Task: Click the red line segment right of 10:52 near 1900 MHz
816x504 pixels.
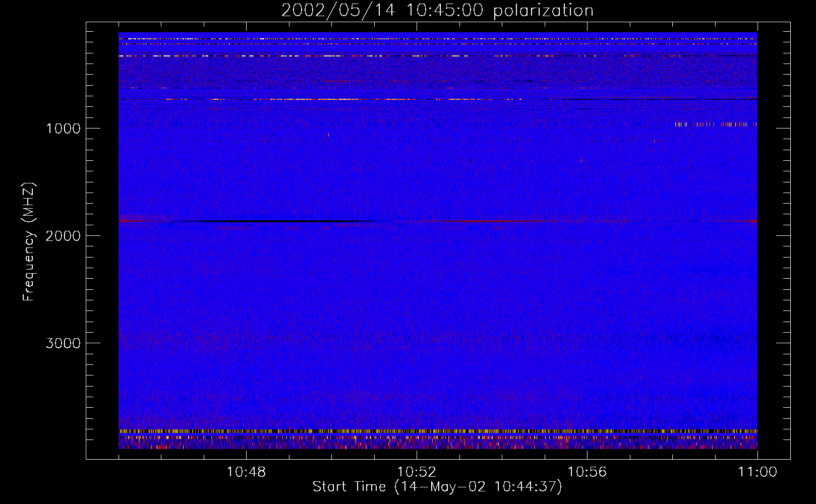Action: tap(479, 221)
